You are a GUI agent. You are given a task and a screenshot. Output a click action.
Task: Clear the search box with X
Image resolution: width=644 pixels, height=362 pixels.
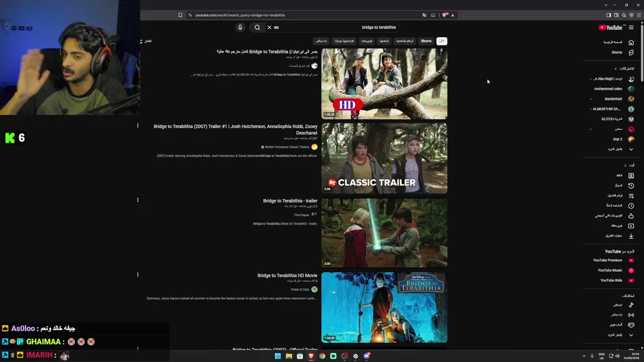tap(269, 28)
